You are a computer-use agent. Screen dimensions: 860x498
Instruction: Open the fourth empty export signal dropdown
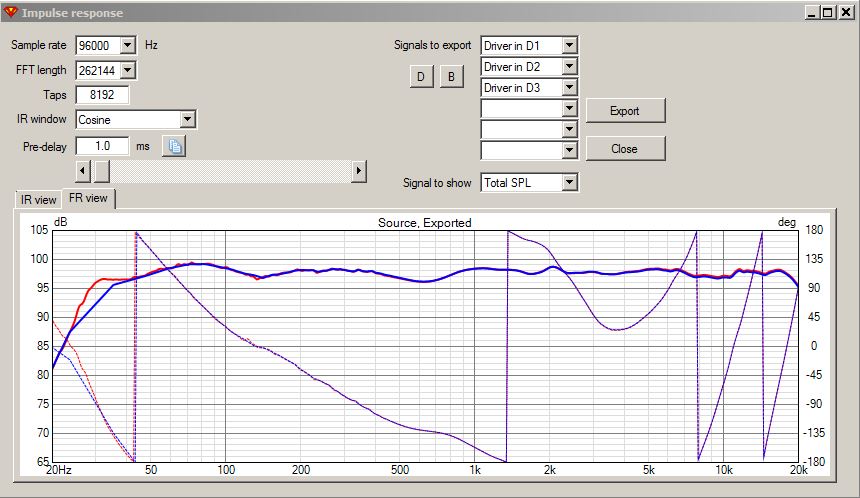(569, 109)
